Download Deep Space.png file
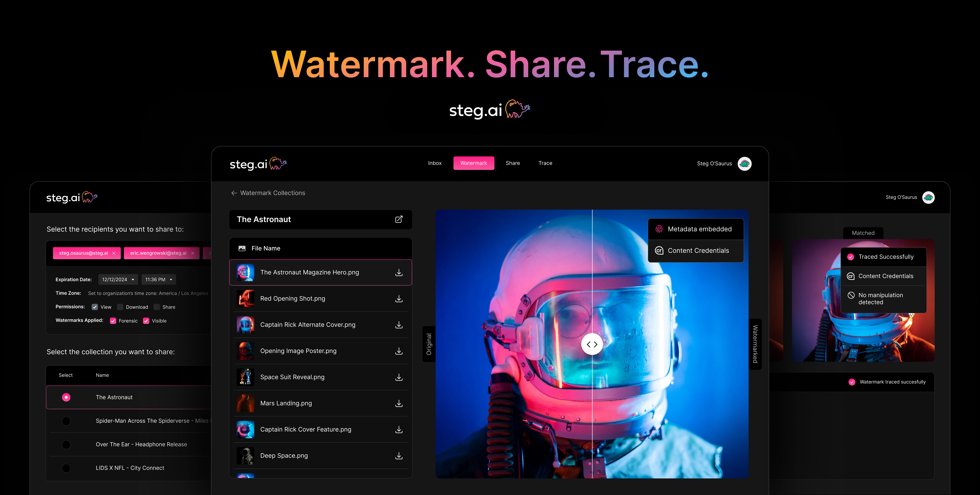Image resolution: width=980 pixels, height=495 pixels. click(x=399, y=456)
